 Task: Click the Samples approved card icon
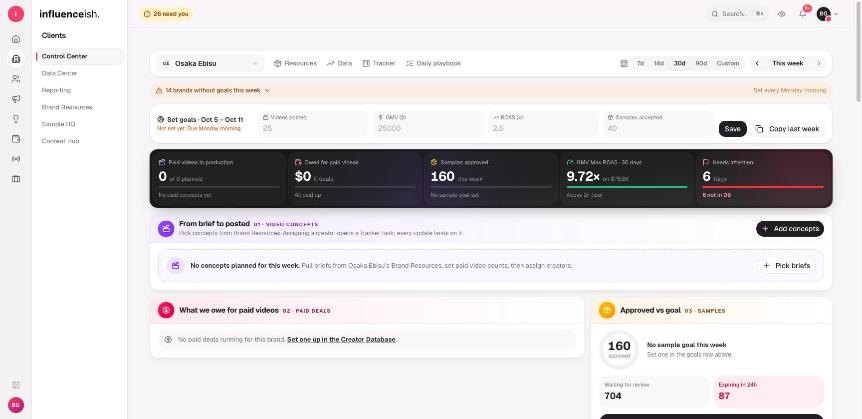click(434, 162)
